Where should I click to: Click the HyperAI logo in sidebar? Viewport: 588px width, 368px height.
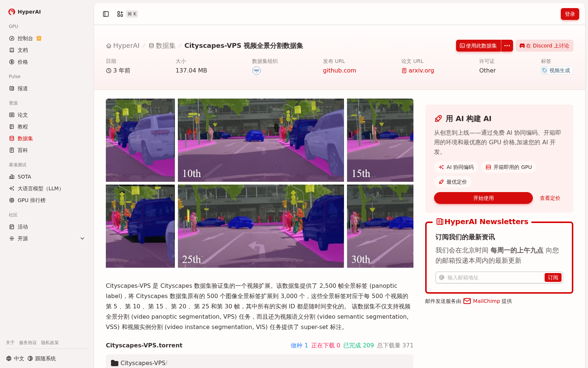coord(25,12)
